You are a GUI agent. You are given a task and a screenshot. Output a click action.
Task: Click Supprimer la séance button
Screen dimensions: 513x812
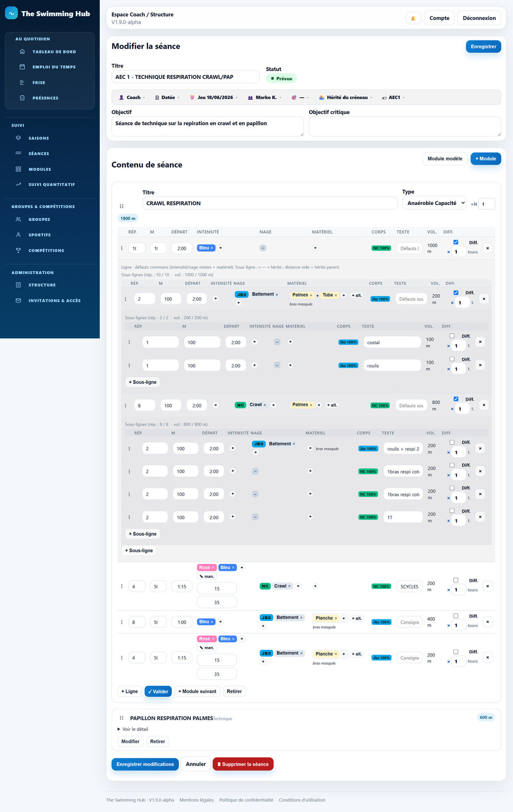pos(243,764)
